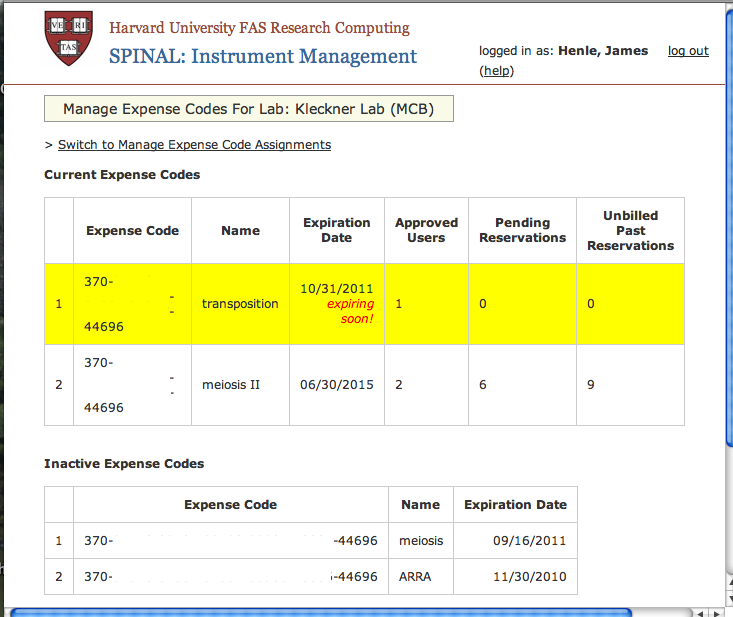Click the horizontal scrollbar right arrow
The height and width of the screenshot is (617, 733).
click(717, 613)
